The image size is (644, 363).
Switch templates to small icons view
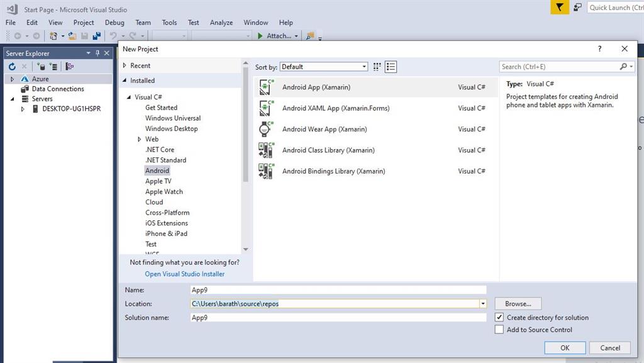point(377,67)
